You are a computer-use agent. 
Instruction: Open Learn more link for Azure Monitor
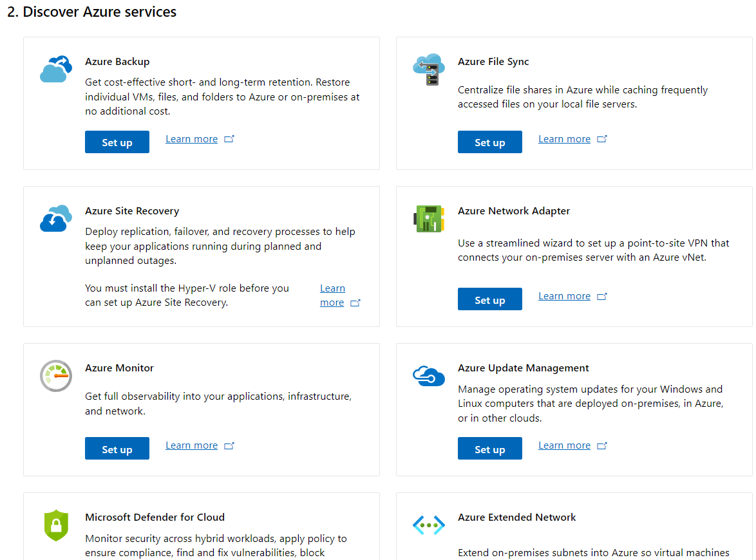coord(191,445)
